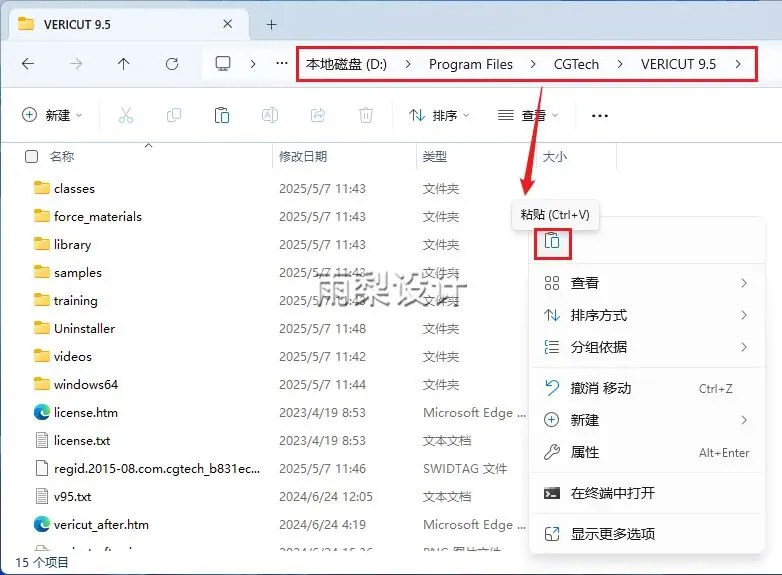Click the Copy toolbar icon

point(174,115)
